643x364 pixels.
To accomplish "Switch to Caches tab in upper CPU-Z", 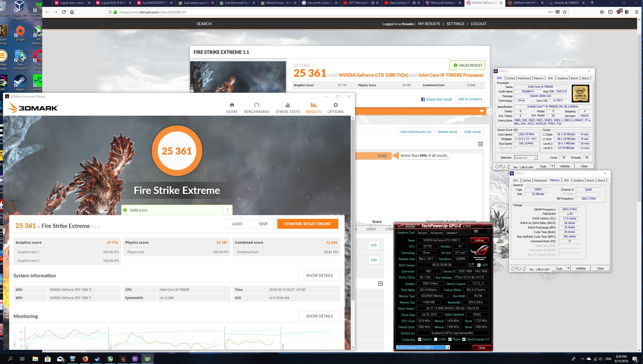I will [x=510, y=78].
